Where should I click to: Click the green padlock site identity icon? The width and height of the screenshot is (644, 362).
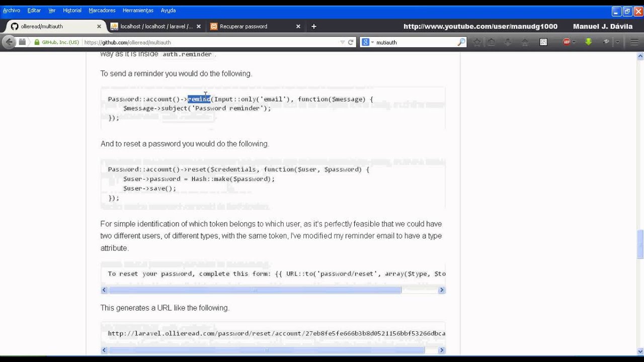click(x=37, y=42)
